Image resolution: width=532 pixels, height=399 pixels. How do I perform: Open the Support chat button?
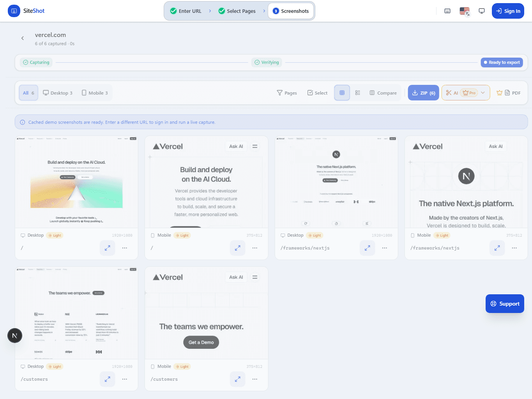[505, 304]
